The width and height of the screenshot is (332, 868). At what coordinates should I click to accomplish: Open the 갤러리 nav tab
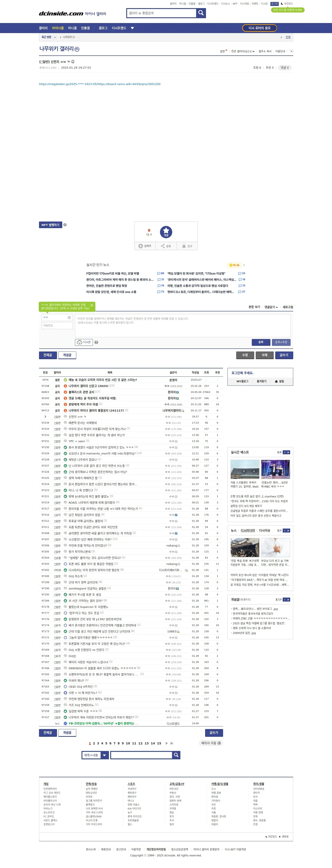click(x=43, y=28)
